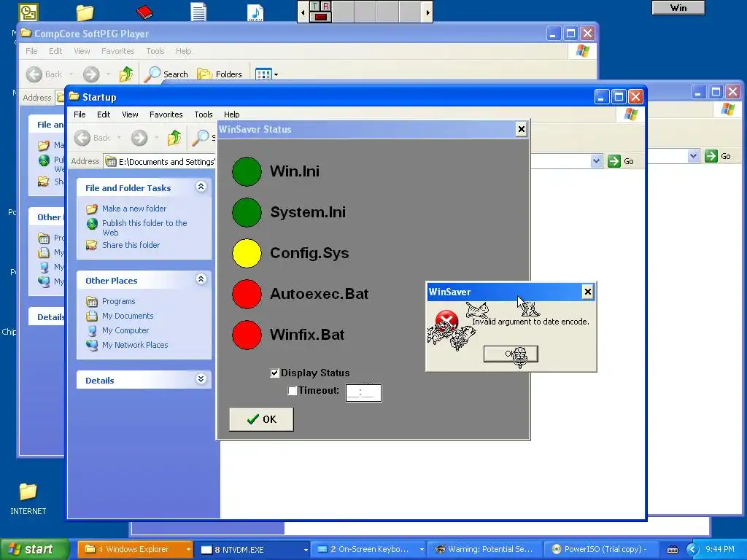Click the left scroll arrow of top floating toolbar
The width and height of the screenshot is (747, 560).
pyautogui.click(x=303, y=12)
